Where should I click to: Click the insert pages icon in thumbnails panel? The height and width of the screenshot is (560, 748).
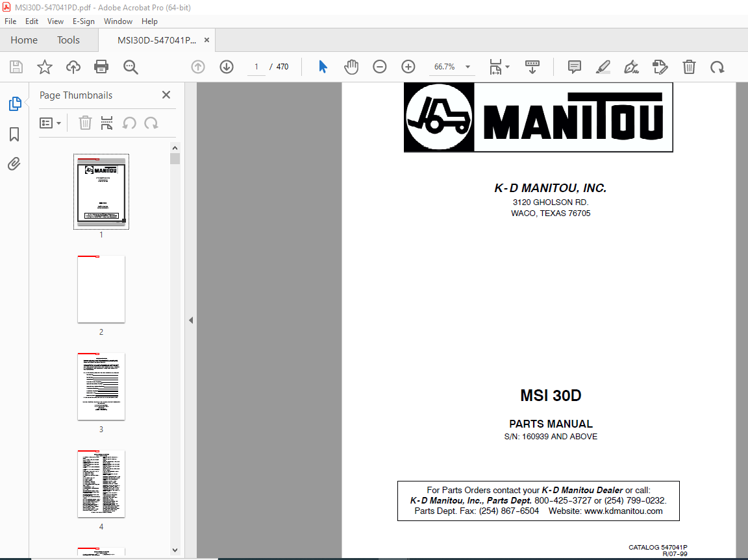click(107, 123)
